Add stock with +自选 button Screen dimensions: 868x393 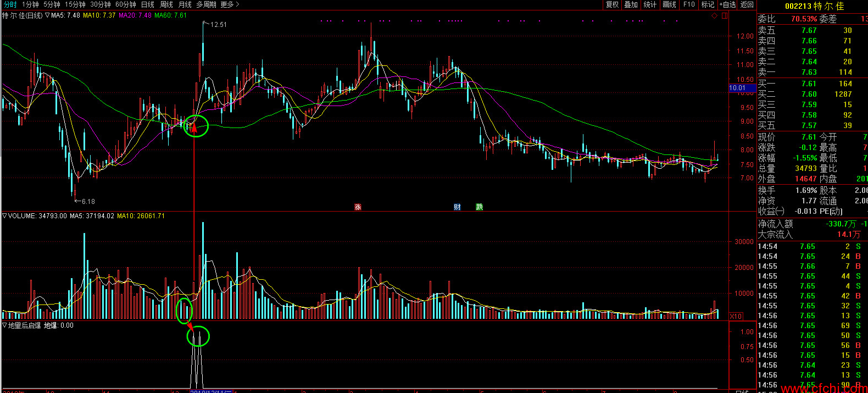point(727,4)
